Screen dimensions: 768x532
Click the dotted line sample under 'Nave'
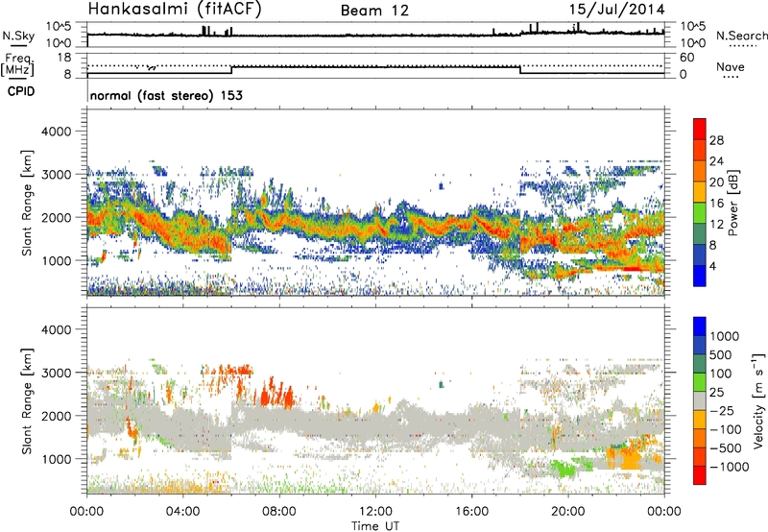[x=731, y=77]
